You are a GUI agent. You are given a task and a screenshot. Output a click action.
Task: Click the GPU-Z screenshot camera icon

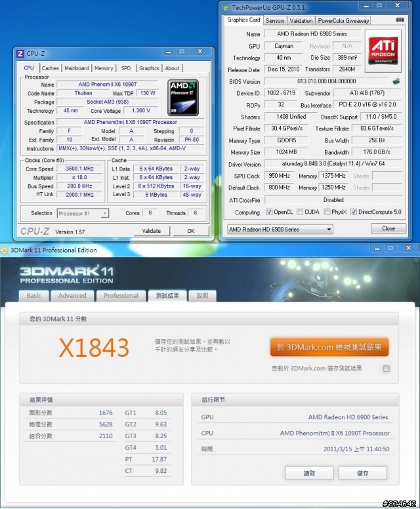coord(400,20)
